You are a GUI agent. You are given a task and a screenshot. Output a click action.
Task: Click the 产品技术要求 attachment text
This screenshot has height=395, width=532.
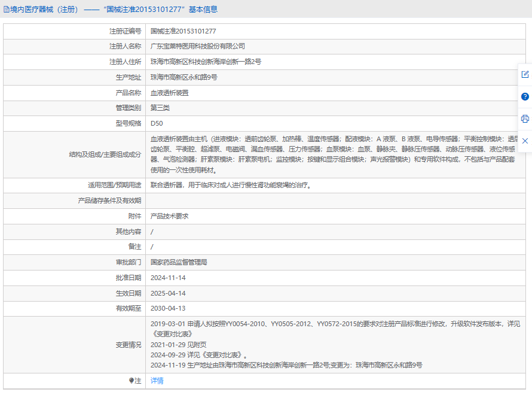(169, 216)
